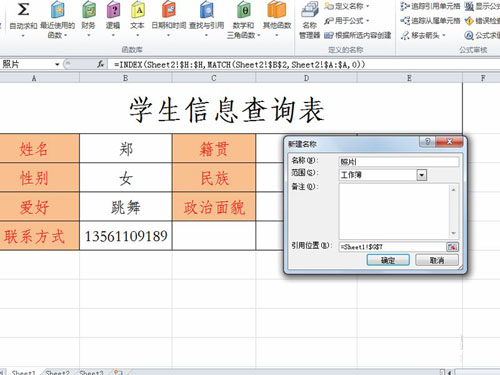Select column D header
The image size is (500, 375).
click(x=306, y=78)
